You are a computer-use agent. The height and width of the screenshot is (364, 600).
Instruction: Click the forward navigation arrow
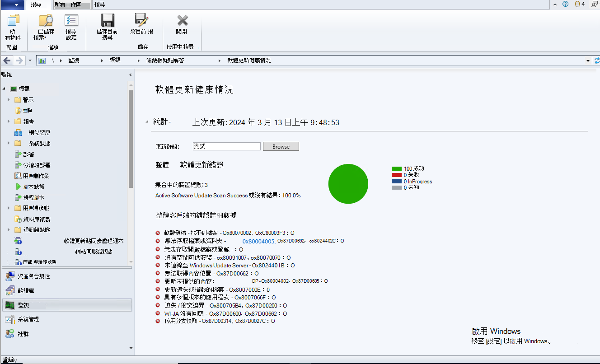pos(19,61)
